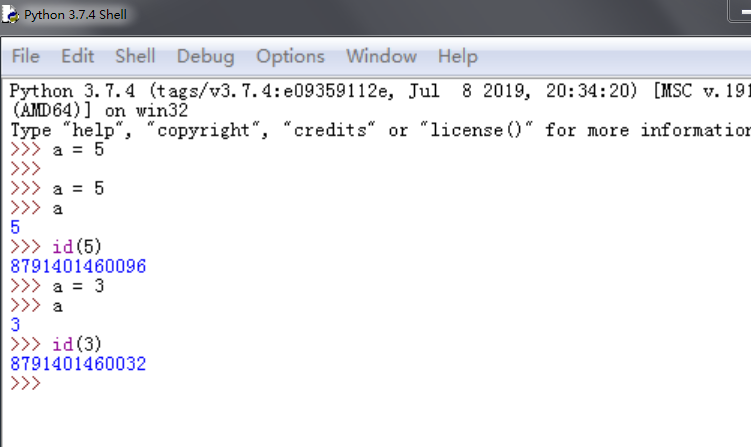Place cursor at the last empty >>> prompt
The width and height of the screenshot is (751, 447).
pos(25,383)
